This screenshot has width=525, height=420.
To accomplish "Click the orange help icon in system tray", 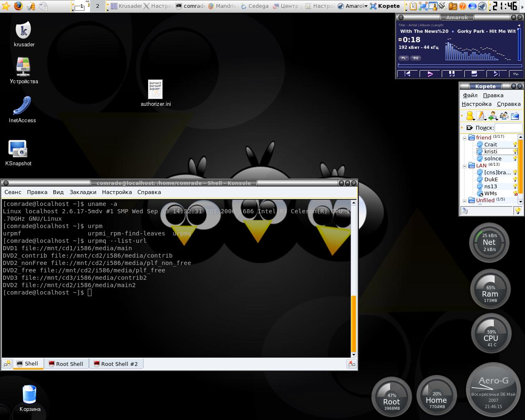I will tap(463, 6).
